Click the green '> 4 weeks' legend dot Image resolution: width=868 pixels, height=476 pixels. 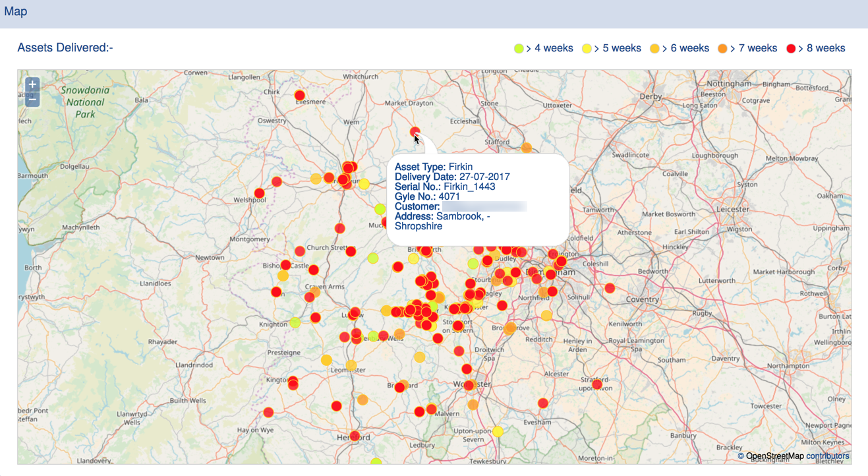(519, 48)
